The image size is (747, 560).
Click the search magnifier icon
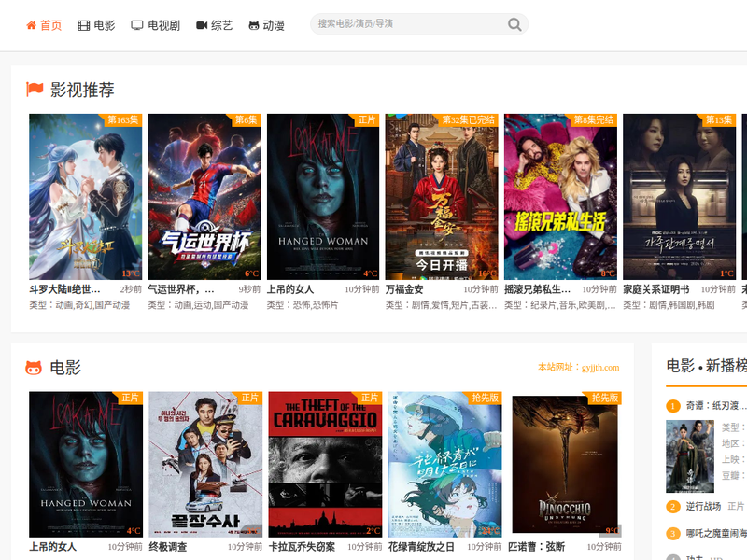pos(514,24)
